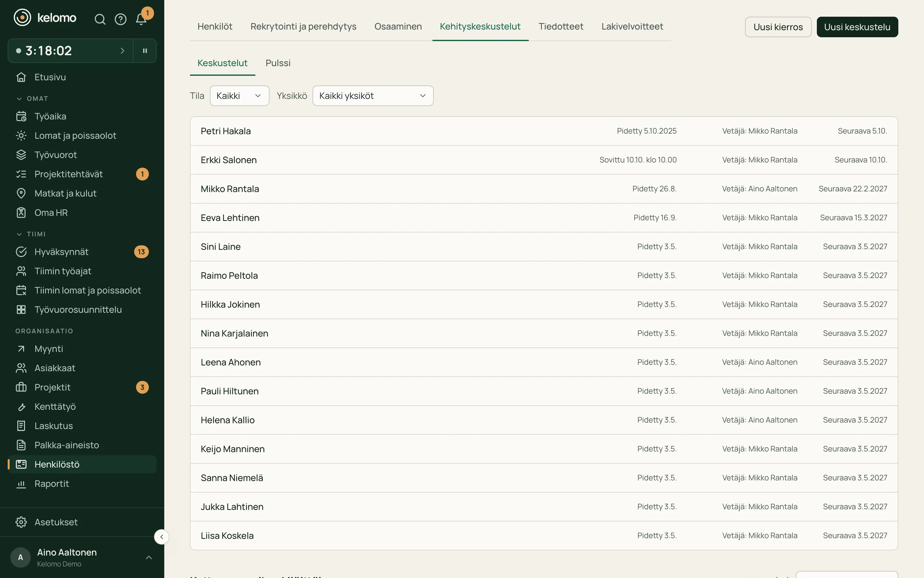Open Projektitehtävät checklist icon
Viewport: 924px width, 578px height.
tap(21, 174)
